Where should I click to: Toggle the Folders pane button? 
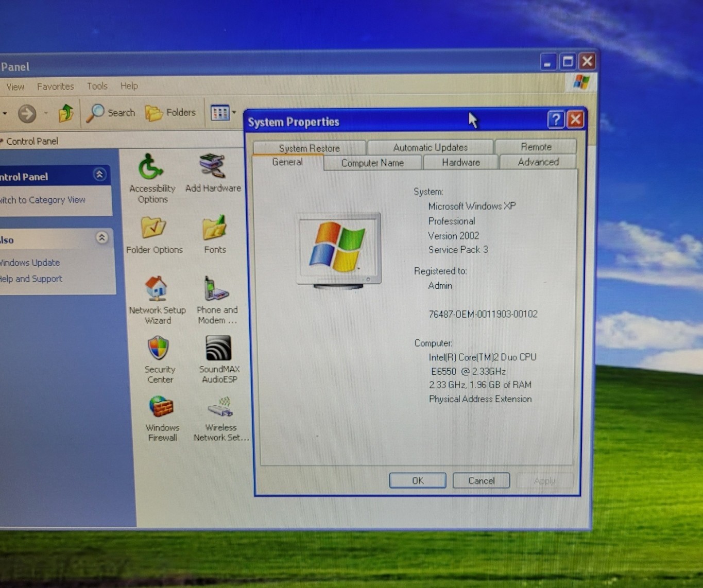[170, 112]
